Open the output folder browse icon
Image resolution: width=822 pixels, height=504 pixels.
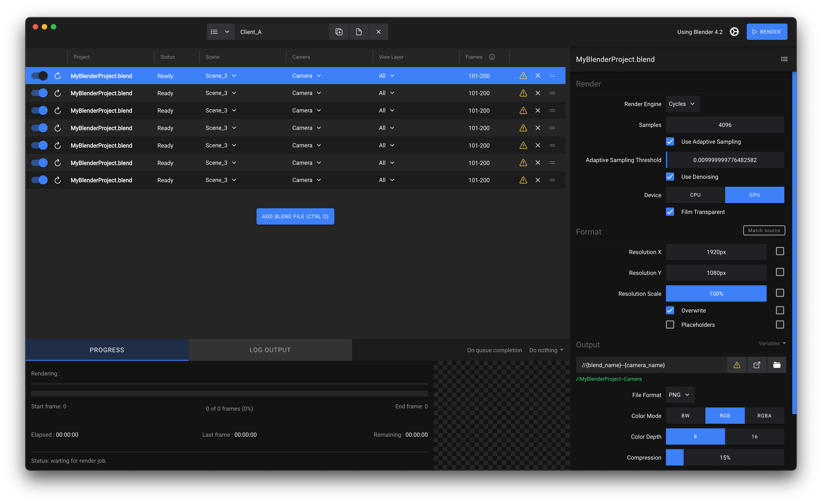[x=776, y=365]
